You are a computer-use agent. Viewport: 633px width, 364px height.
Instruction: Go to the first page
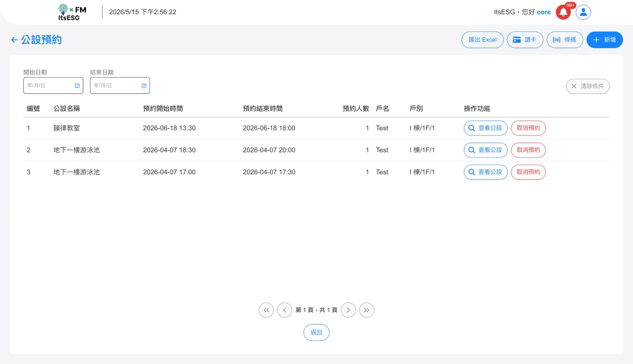(266, 310)
